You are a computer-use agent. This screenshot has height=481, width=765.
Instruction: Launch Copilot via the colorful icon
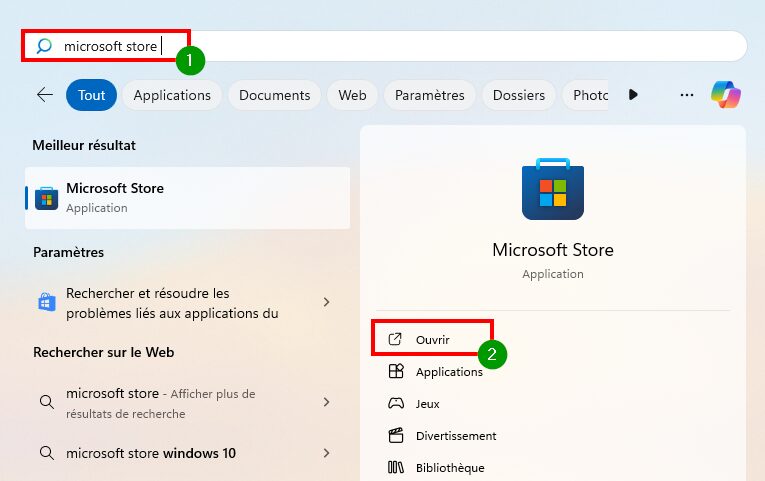[x=726, y=95]
